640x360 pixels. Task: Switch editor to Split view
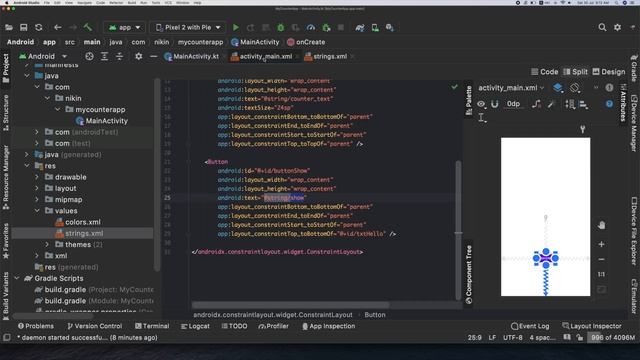pos(576,72)
